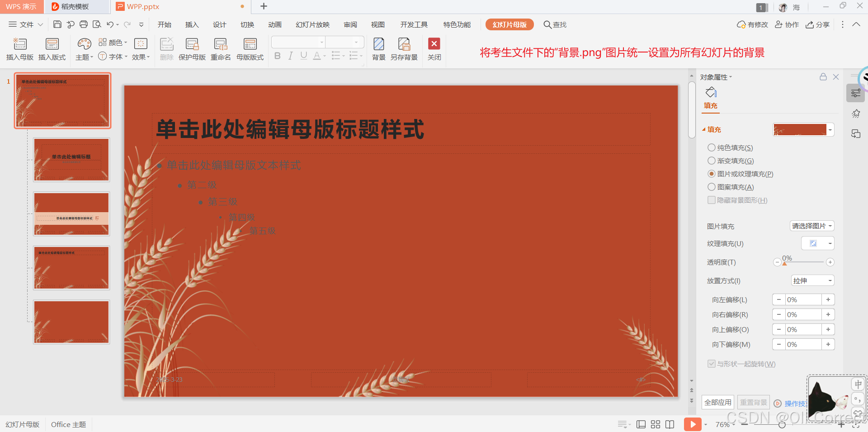
Task: Open the Insert (插入) ribbon tab
Action: pos(192,24)
